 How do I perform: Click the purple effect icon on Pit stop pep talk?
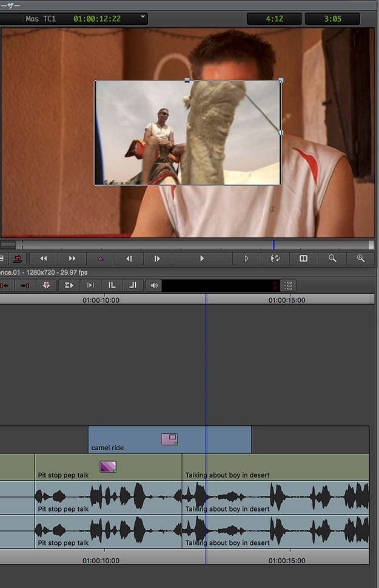(x=108, y=467)
